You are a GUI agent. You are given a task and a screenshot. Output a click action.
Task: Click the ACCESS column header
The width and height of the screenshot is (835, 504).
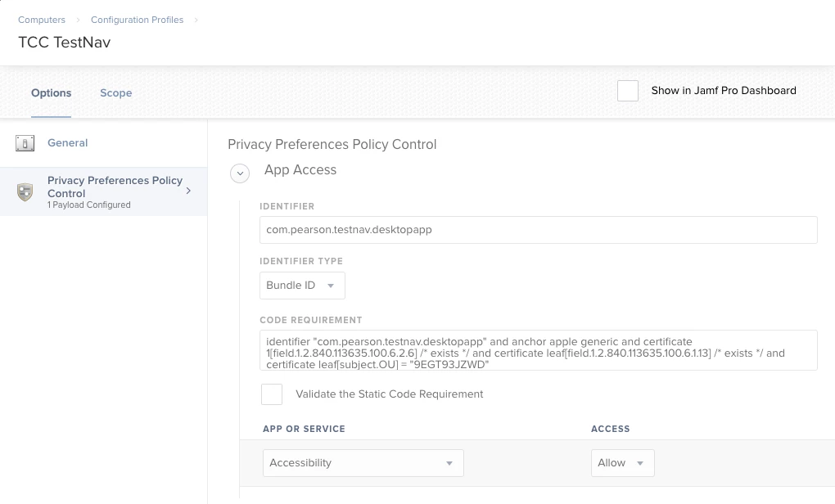tap(610, 429)
